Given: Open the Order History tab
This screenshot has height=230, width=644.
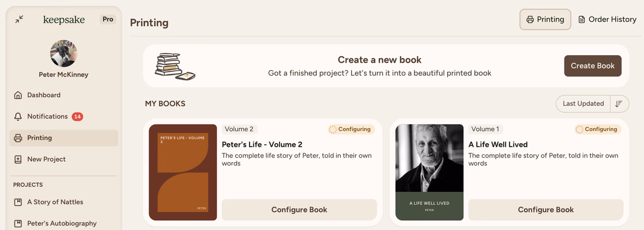Looking at the screenshot, I should pyautogui.click(x=607, y=19).
